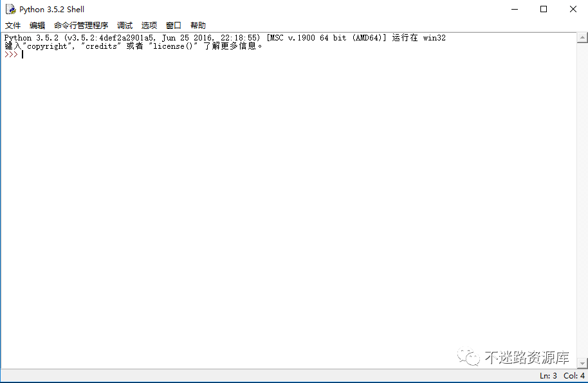The height and width of the screenshot is (383, 588).
Task: Click the "了解更多信息" text
Action: tap(230, 46)
